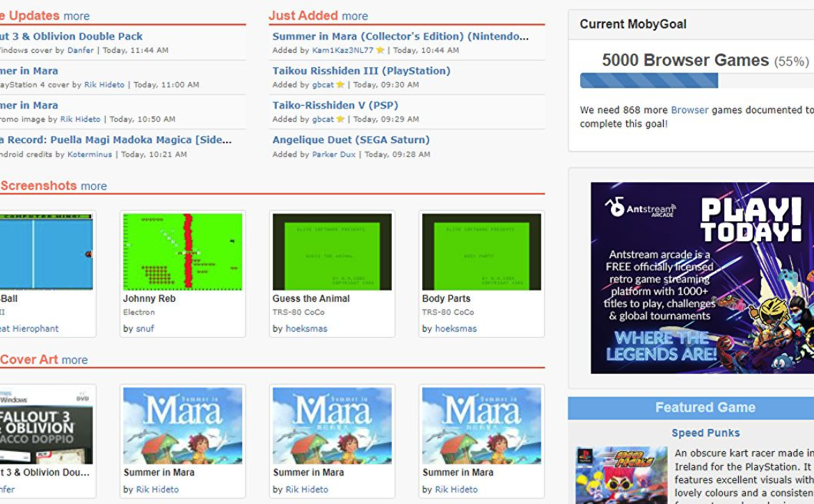
Task: Click the Johnny Reb title text
Action: point(150,299)
